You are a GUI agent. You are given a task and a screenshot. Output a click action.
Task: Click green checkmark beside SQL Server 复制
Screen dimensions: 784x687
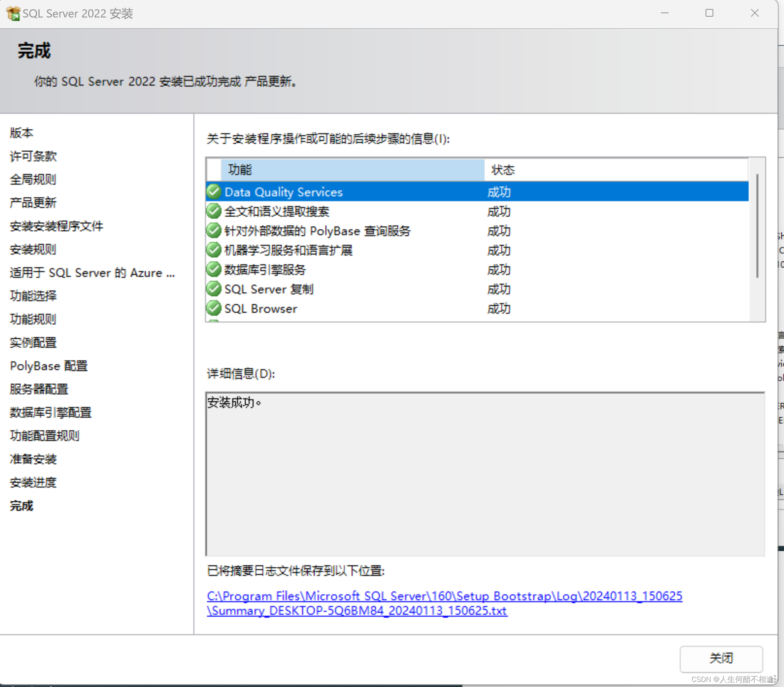[x=214, y=289]
